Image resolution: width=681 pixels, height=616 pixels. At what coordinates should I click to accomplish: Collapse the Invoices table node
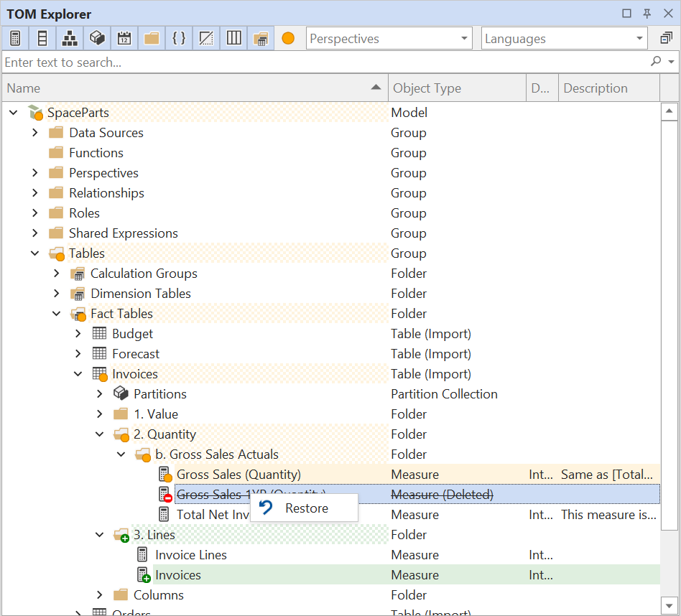[x=78, y=374]
